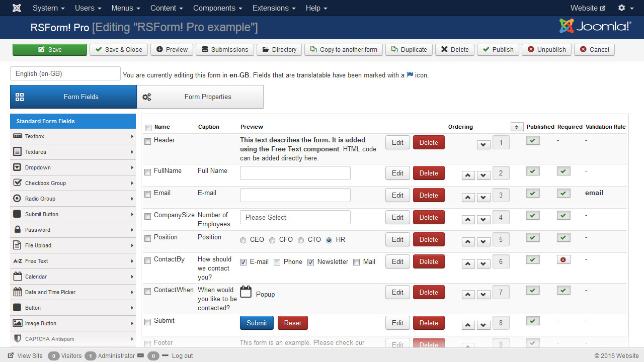
Task: Click the Full Name preview input field
Action: (x=295, y=173)
